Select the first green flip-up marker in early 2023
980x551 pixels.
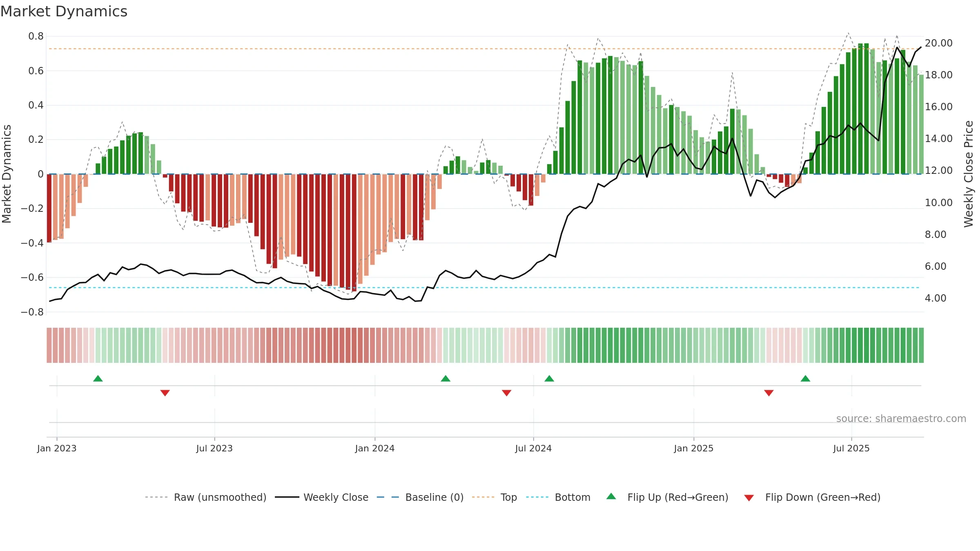[98, 378]
